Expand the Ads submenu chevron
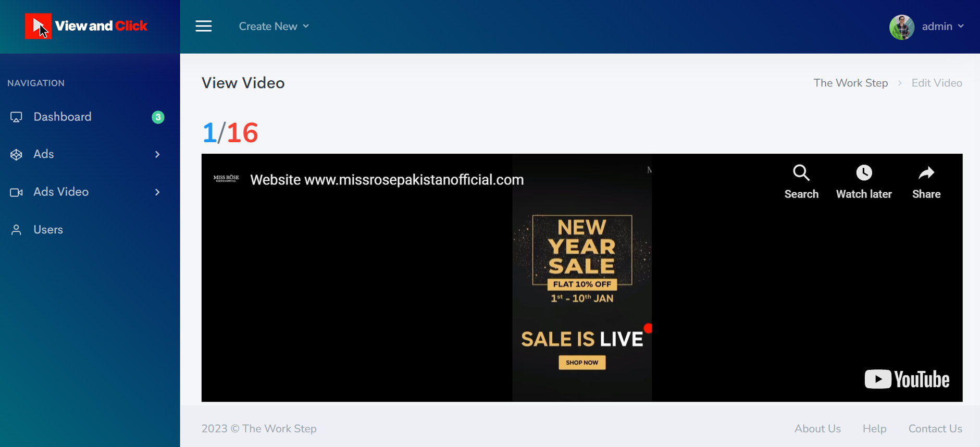This screenshot has height=447, width=980. click(157, 154)
